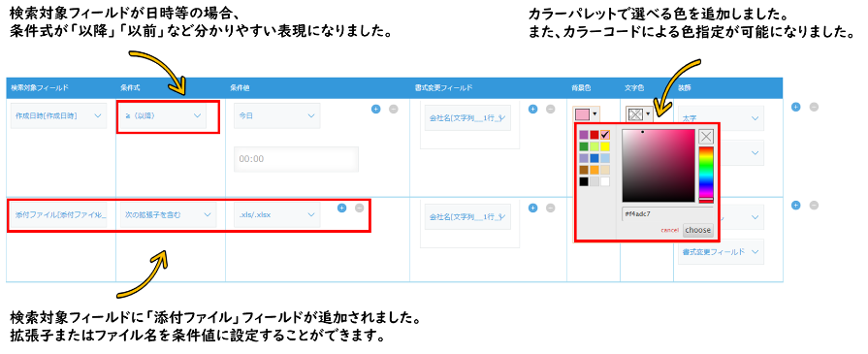Image resolution: width=868 pixels, height=354 pixels.
Task: Pick the orange palette swatch
Action: coord(595,170)
